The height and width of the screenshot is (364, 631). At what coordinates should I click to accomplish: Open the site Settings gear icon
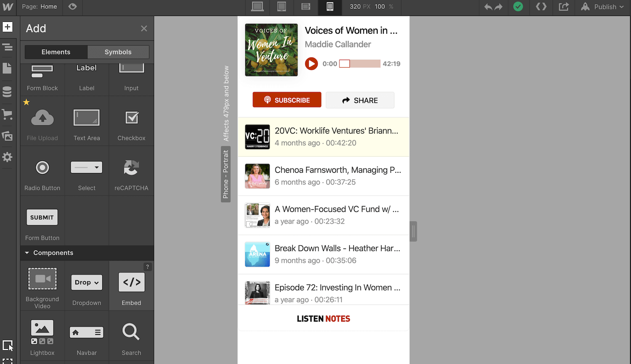point(8,157)
